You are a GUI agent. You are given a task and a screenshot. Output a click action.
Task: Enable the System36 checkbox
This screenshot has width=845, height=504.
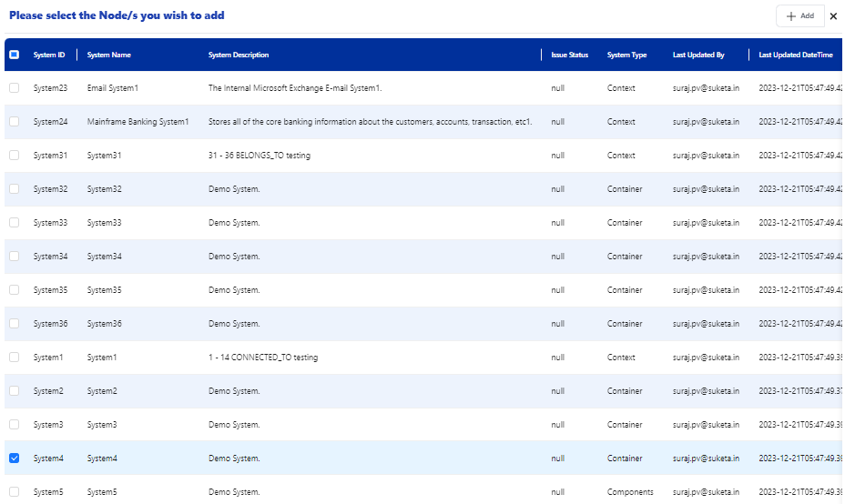(14, 324)
